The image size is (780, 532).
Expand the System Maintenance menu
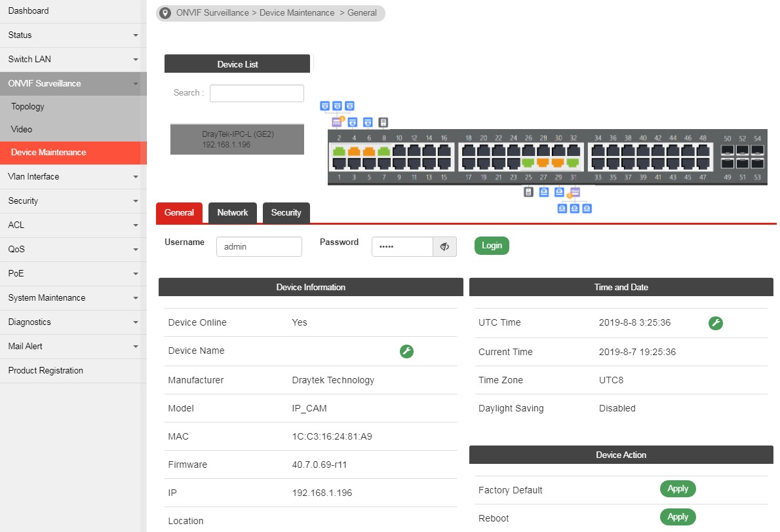pyautogui.click(x=73, y=298)
